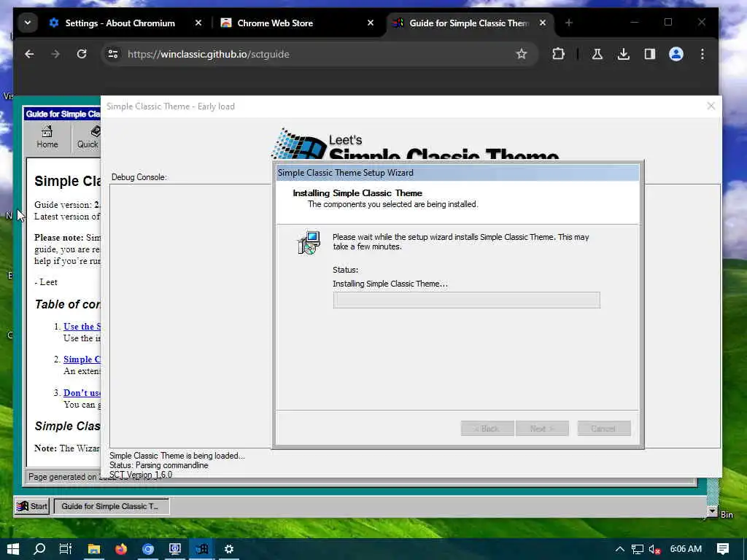View site information icon in address bar
The image size is (747, 560).
pos(113,54)
